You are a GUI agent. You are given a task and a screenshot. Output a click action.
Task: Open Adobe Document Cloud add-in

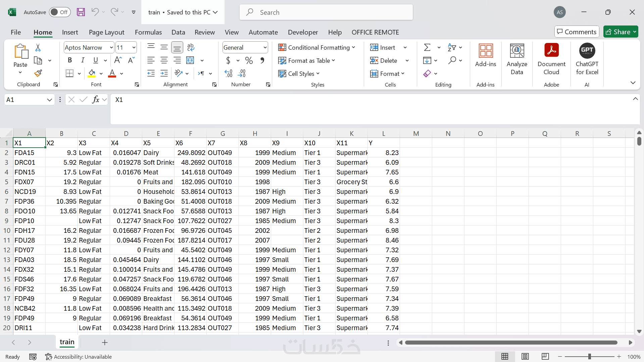[551, 59]
